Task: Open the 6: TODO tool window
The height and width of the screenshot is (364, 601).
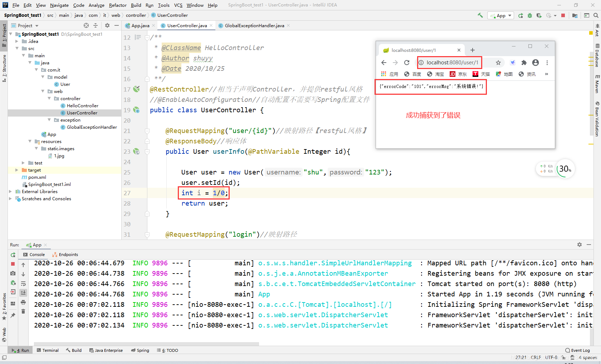Action: [167, 350]
